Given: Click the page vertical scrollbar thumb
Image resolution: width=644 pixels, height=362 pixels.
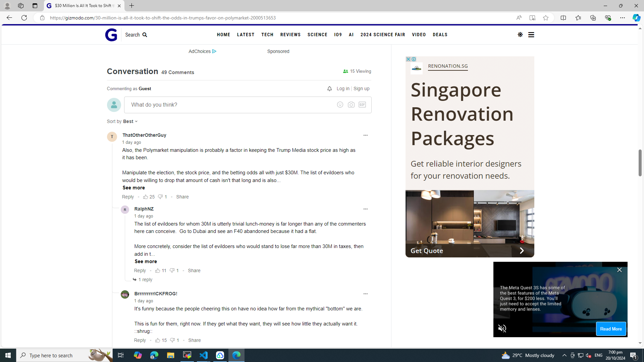Looking at the screenshot, I should 640,163.
